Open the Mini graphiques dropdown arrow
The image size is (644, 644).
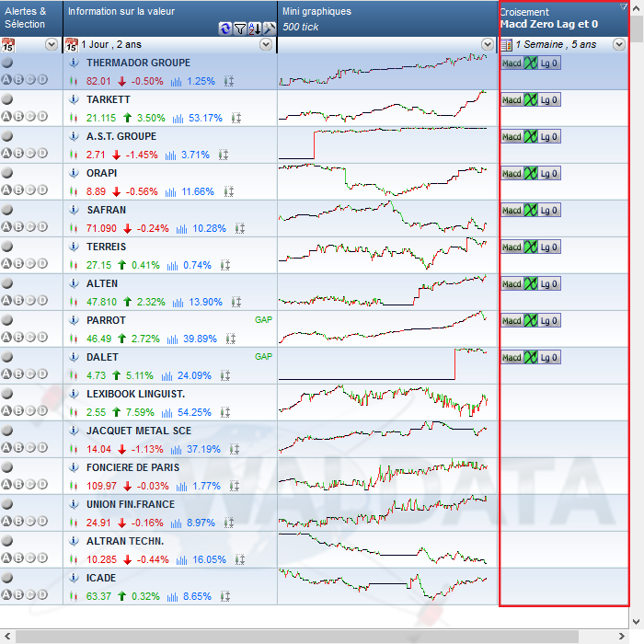488,44
